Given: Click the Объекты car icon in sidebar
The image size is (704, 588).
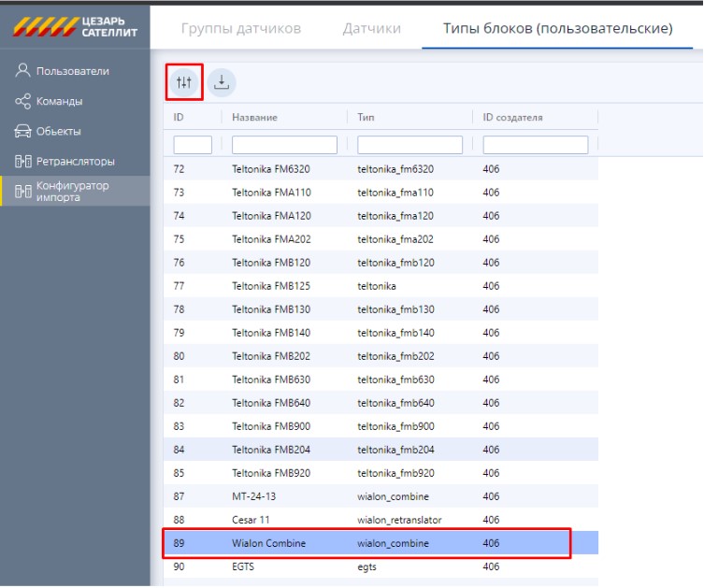Looking at the screenshot, I should point(22,132).
